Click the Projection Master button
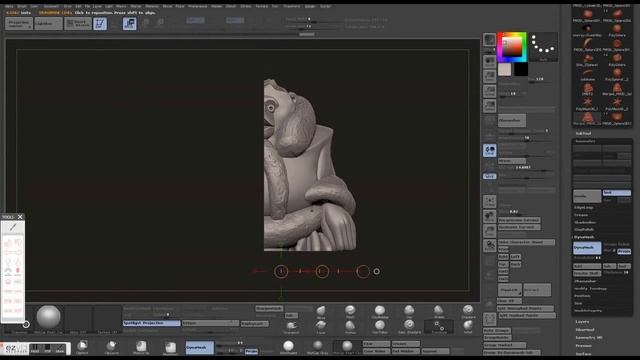 [x=19, y=24]
